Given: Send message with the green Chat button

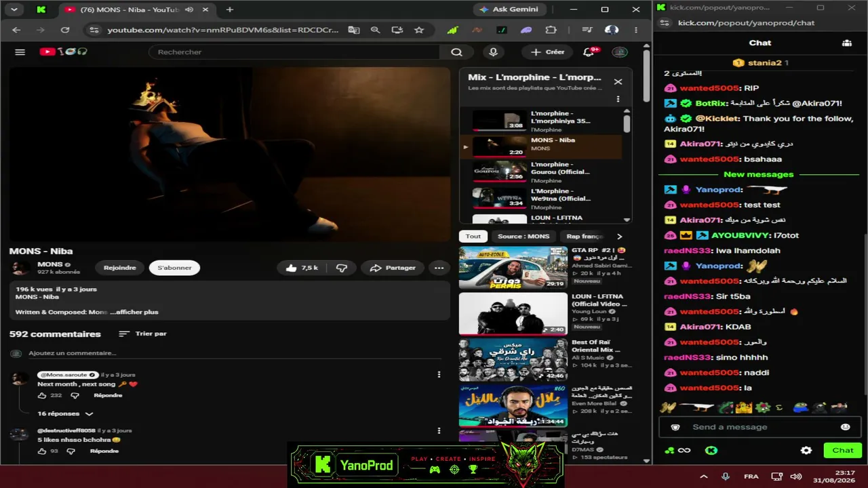Looking at the screenshot, I should pyautogui.click(x=843, y=450).
